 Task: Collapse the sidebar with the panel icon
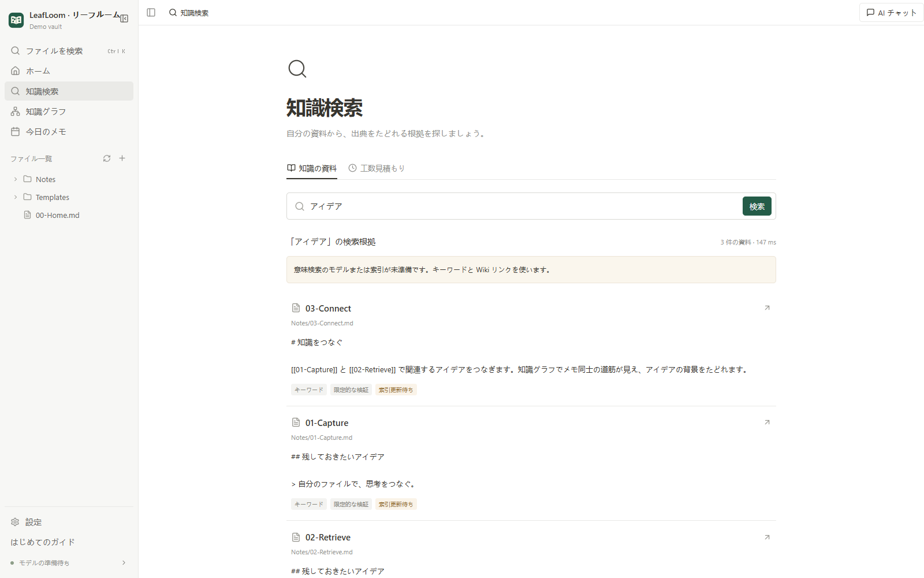tap(124, 18)
